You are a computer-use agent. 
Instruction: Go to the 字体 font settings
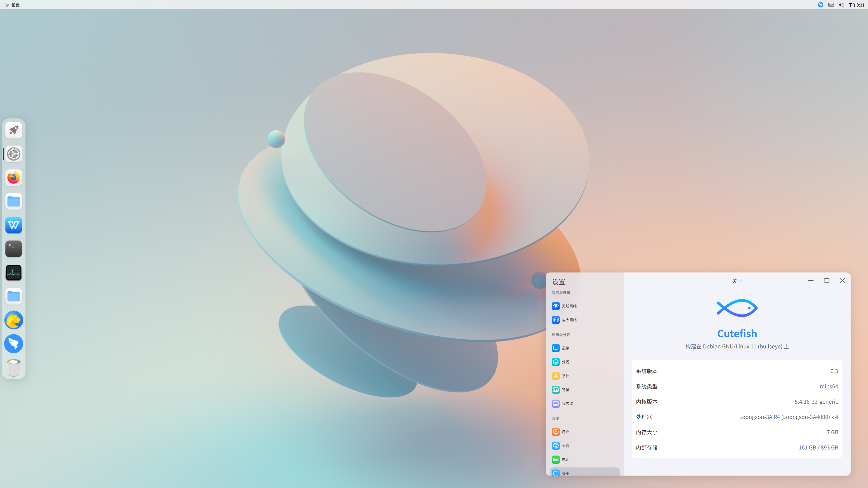(584, 375)
